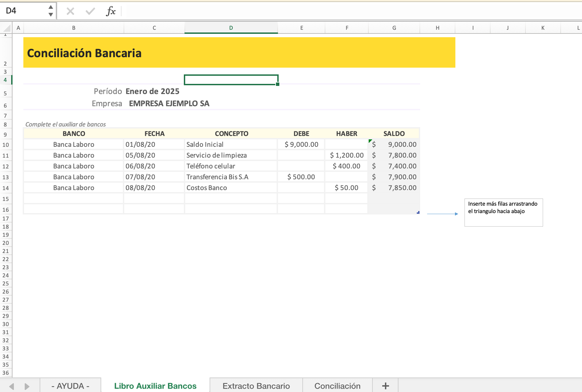The height and width of the screenshot is (392, 582).
Task: Select column D header
Action: (x=231, y=28)
